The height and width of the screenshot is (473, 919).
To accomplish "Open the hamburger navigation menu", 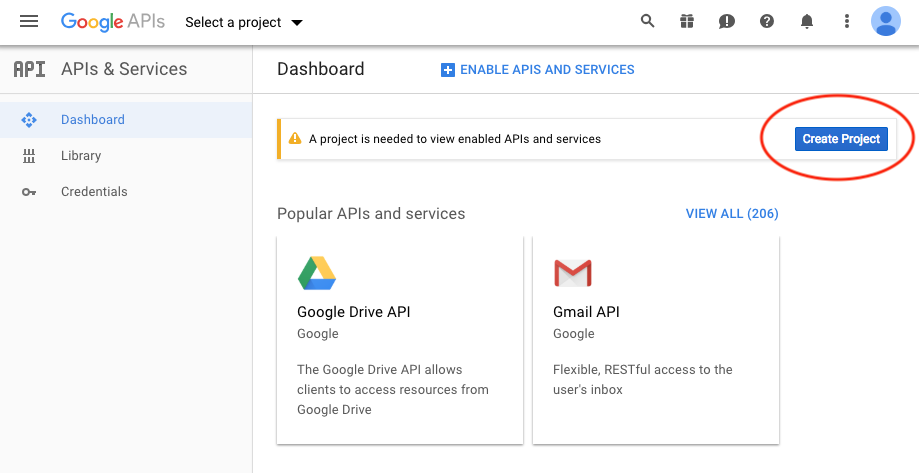I will click(28, 21).
